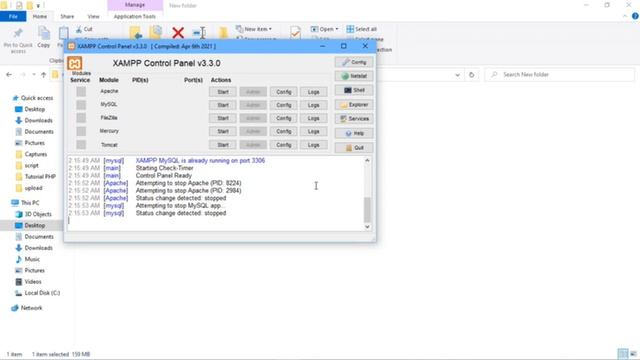Open XAMPP Help
The height and width of the screenshot is (360, 640).
click(354, 133)
